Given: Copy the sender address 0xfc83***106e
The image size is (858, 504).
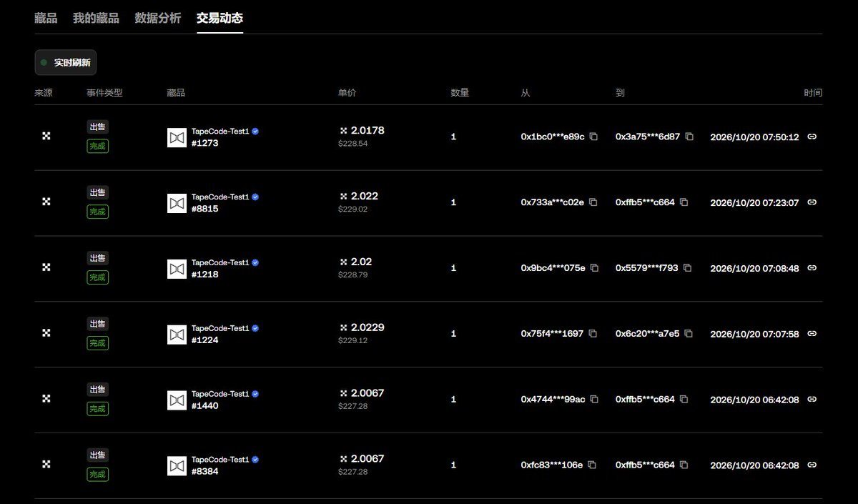Looking at the screenshot, I should click(x=592, y=465).
